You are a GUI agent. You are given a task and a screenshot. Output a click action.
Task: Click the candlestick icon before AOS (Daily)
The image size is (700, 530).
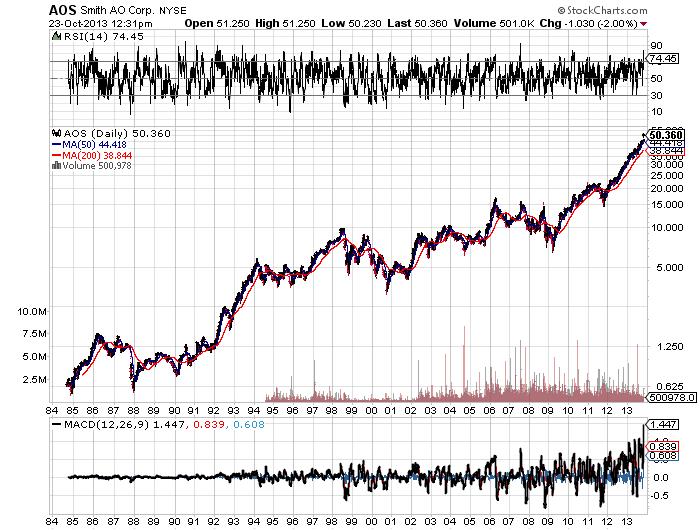[x=56, y=133]
